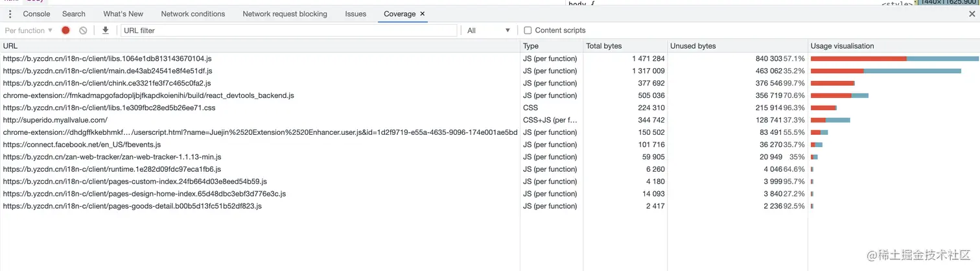
Task: Switch to the Console tab
Action: coord(37,14)
